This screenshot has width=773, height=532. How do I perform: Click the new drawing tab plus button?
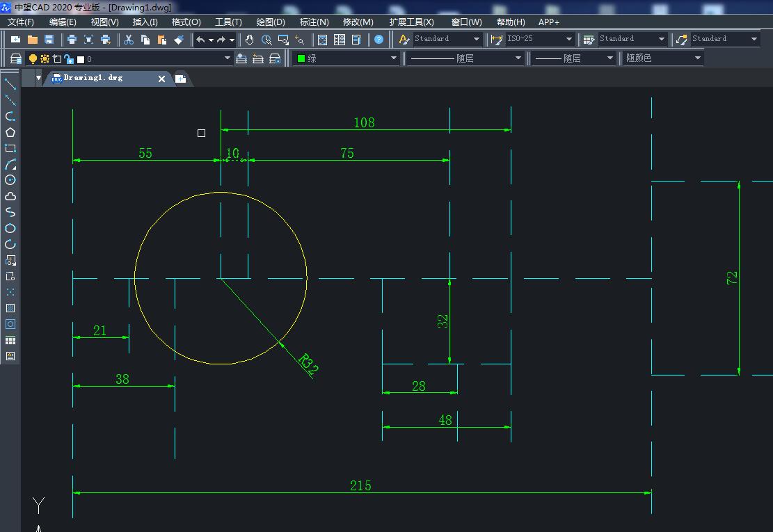180,79
